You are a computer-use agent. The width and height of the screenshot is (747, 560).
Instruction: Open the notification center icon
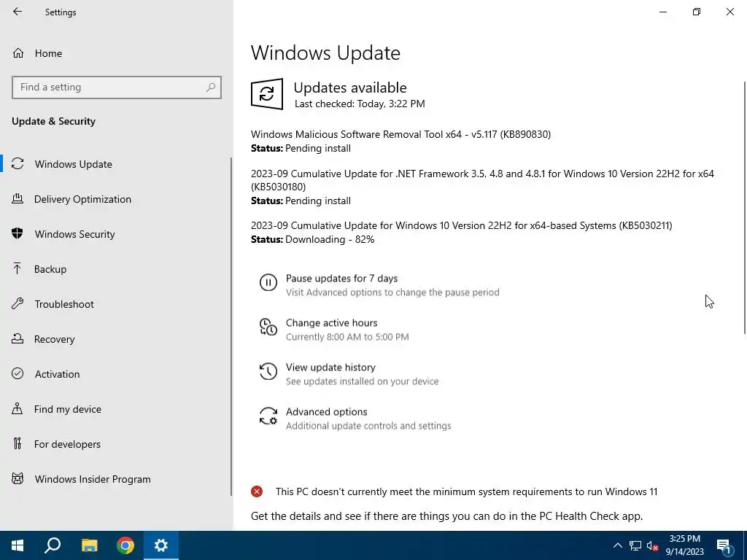tap(724, 545)
